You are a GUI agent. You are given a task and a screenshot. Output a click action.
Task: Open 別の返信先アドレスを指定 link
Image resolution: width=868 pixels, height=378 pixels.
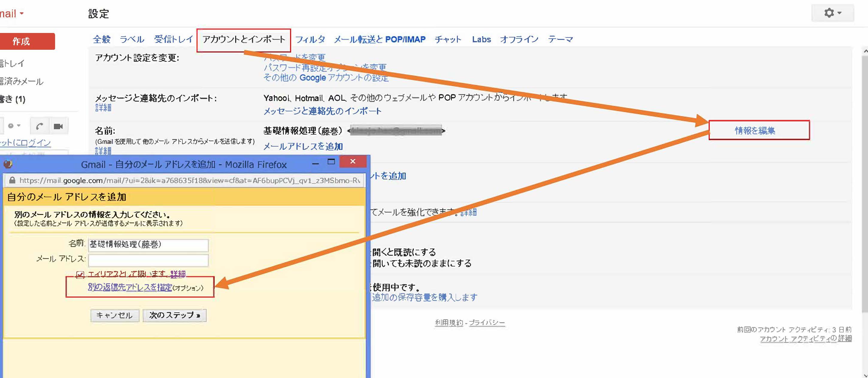[x=130, y=287]
